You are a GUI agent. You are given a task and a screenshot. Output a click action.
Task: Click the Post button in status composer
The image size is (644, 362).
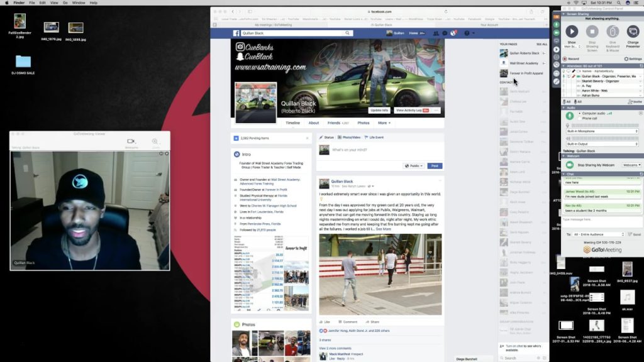click(x=435, y=166)
